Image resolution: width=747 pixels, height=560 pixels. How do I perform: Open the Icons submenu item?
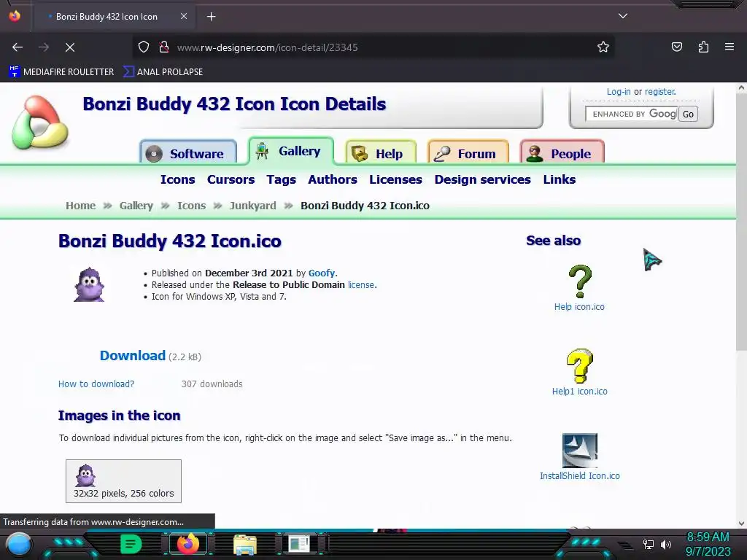pyautogui.click(x=178, y=179)
